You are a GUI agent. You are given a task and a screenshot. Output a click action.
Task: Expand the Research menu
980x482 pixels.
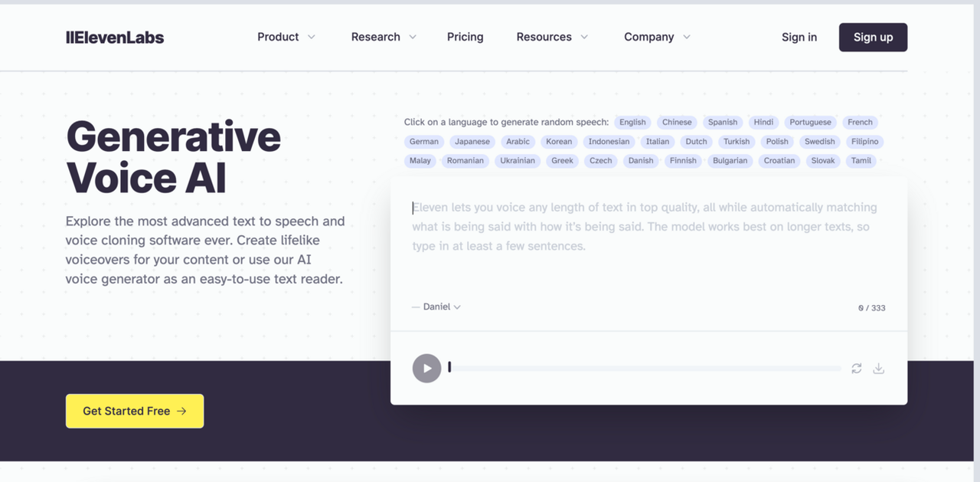click(384, 37)
